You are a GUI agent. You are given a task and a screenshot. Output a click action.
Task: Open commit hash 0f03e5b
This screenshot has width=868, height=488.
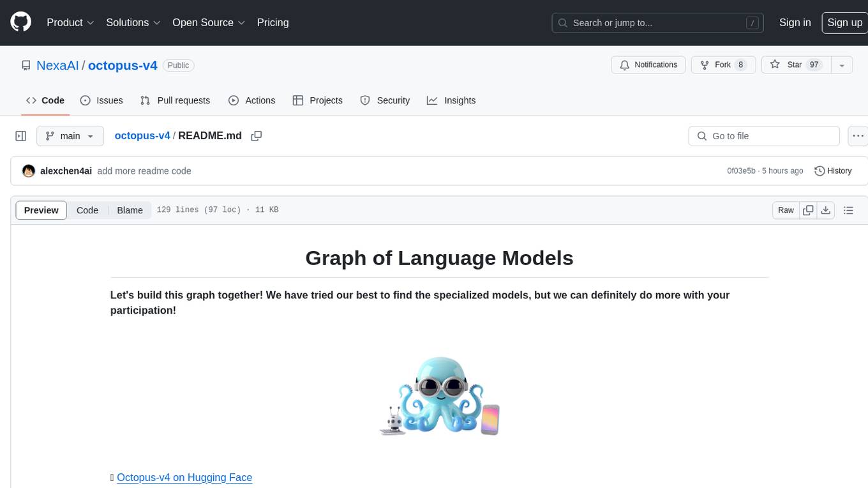741,171
